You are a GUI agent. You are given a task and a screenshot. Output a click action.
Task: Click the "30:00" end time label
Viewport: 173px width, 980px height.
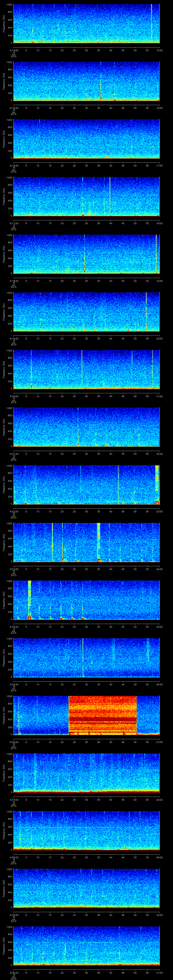(160, 915)
